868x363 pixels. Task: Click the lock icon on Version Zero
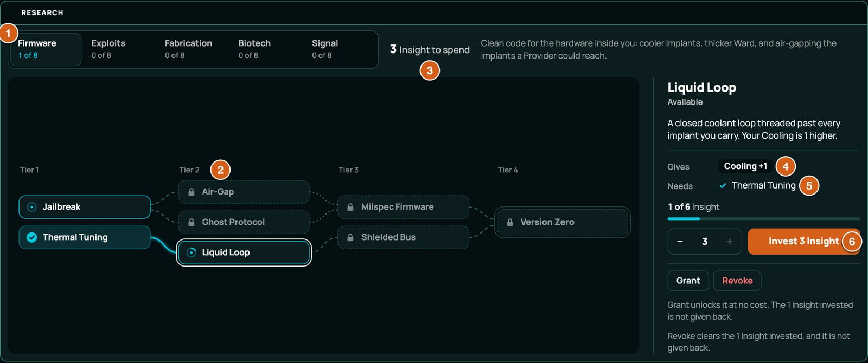510,222
